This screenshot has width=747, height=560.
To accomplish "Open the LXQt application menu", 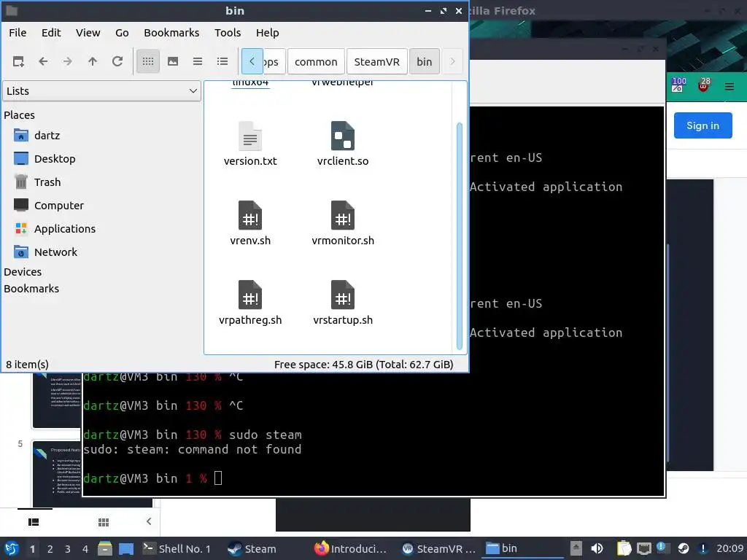I will (x=12, y=549).
